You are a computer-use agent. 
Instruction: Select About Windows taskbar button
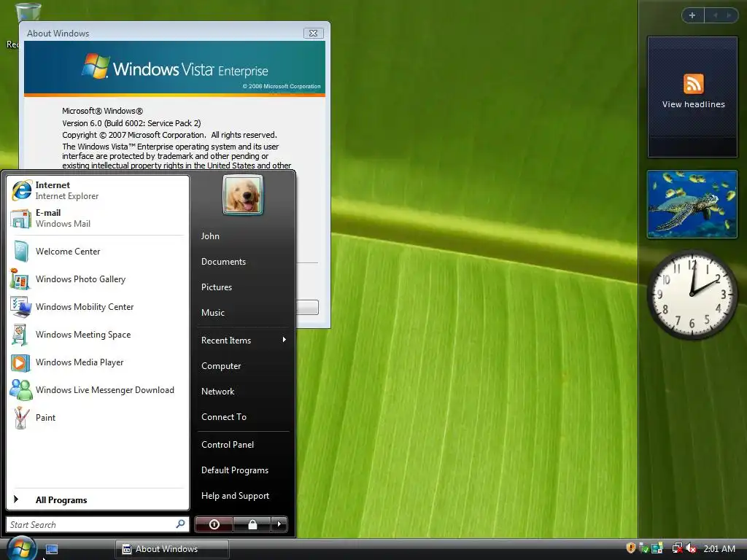coord(172,549)
